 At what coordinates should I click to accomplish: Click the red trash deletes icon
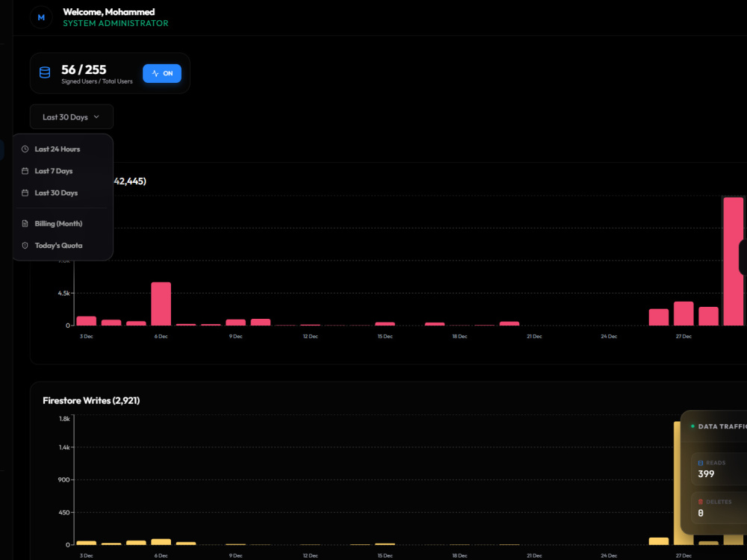point(701,502)
